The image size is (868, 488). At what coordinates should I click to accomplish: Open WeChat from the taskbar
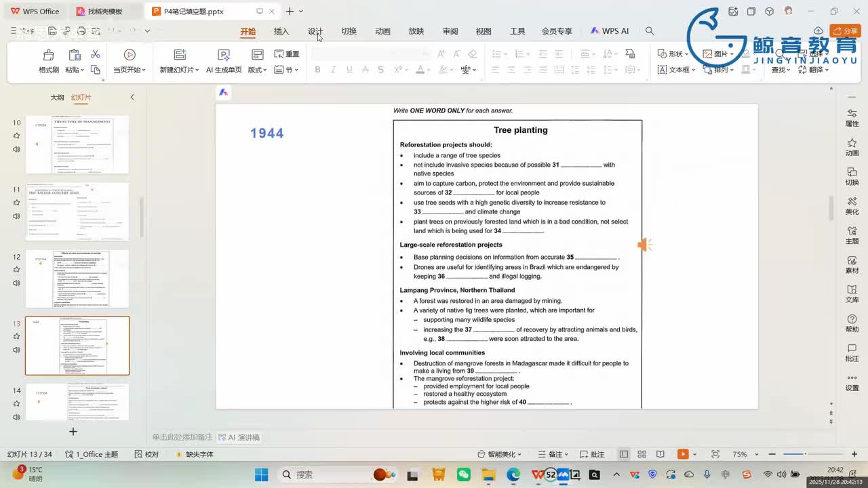[464, 474]
